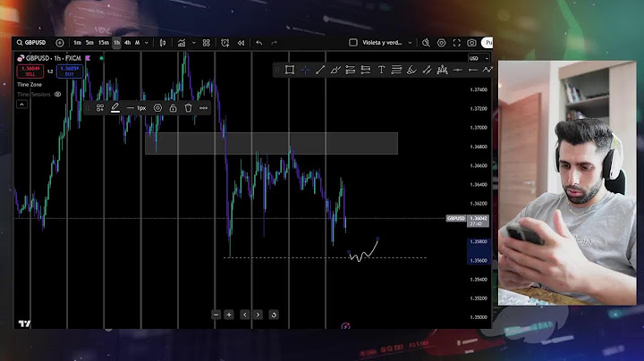The height and width of the screenshot is (361, 644).
Task: Collapse the indicator legend with chevron
Action: 21,105
